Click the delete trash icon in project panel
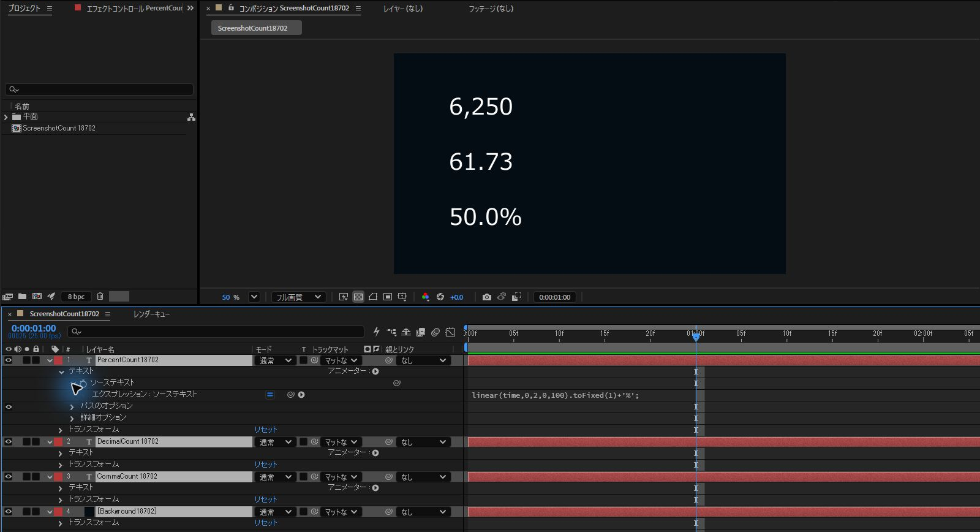 (100, 297)
